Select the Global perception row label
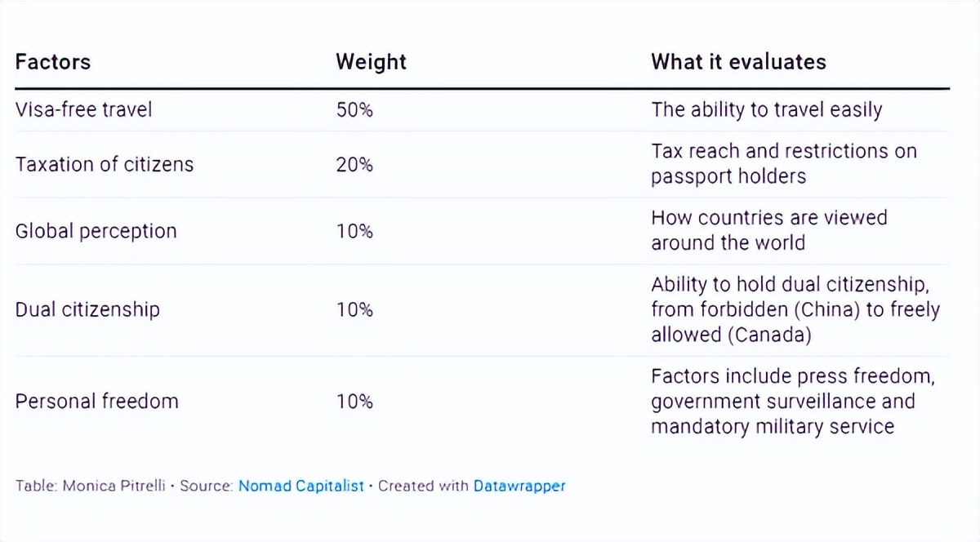 96,231
